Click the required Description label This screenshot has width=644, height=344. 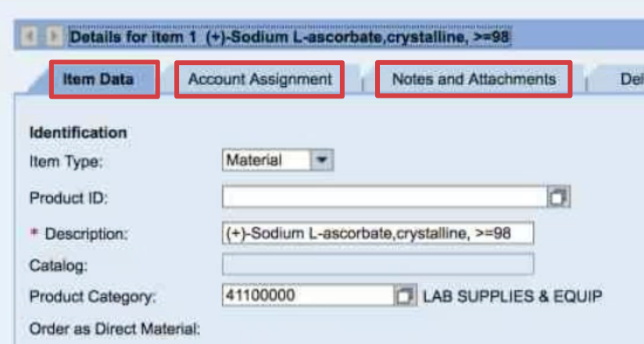(x=86, y=234)
